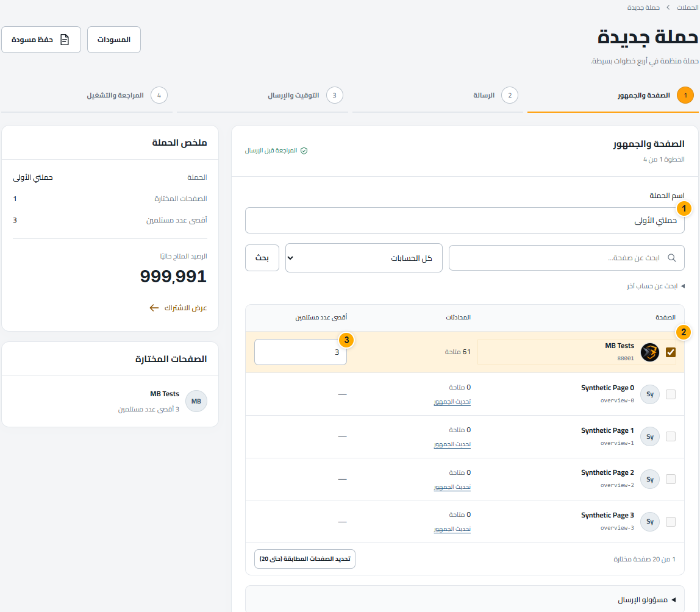
Task: Click the Sy avatar of Synthetic Page 2
Action: [x=650, y=479]
